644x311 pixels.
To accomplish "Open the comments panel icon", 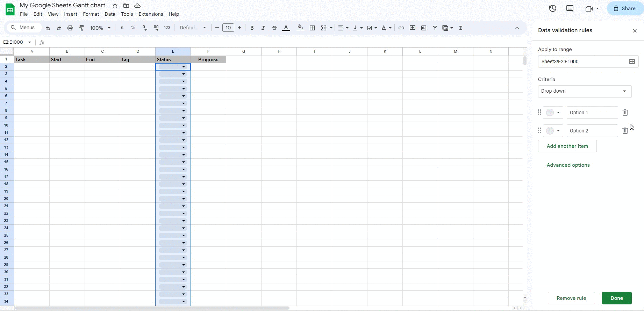I will coord(570,8).
